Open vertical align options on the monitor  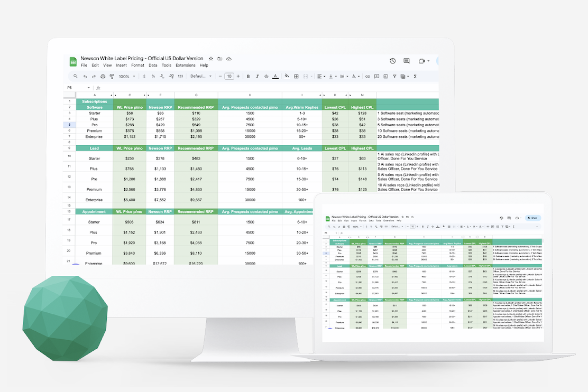[x=332, y=77]
